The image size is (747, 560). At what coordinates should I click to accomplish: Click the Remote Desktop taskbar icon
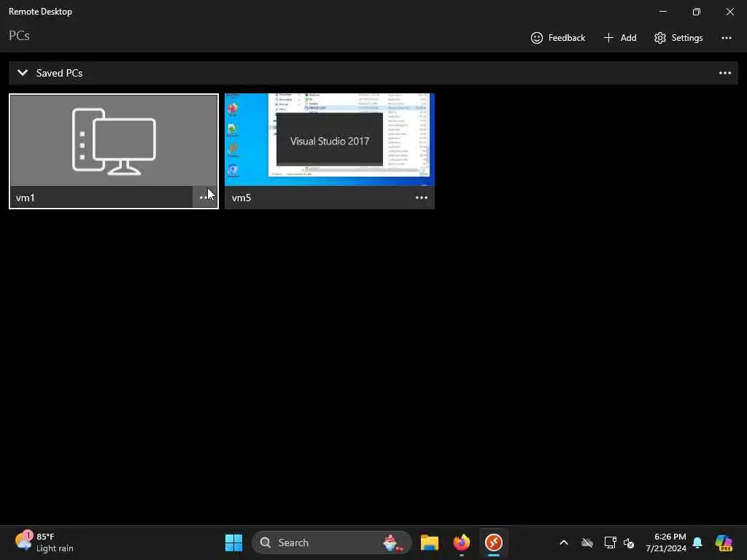(494, 542)
